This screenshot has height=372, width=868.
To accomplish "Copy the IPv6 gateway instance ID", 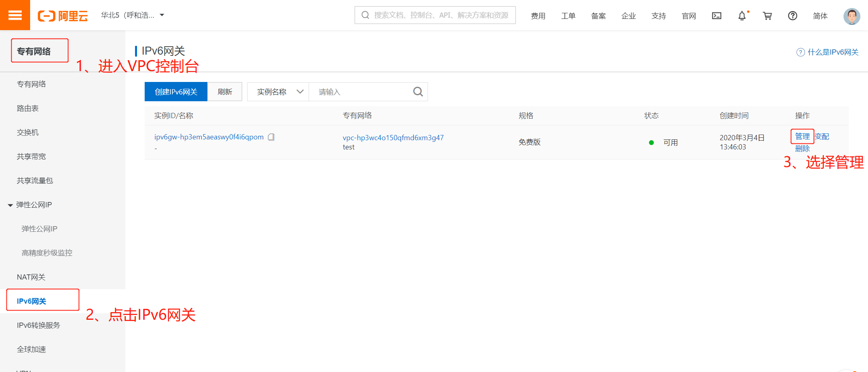I will 271,137.
